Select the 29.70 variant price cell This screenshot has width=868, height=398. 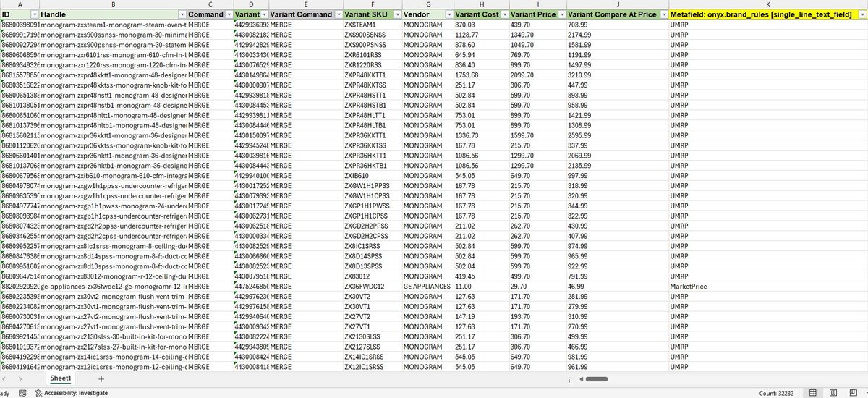tap(537, 286)
